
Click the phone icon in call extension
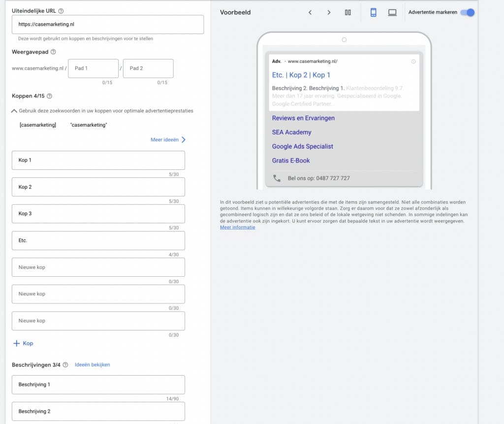pyautogui.click(x=277, y=178)
